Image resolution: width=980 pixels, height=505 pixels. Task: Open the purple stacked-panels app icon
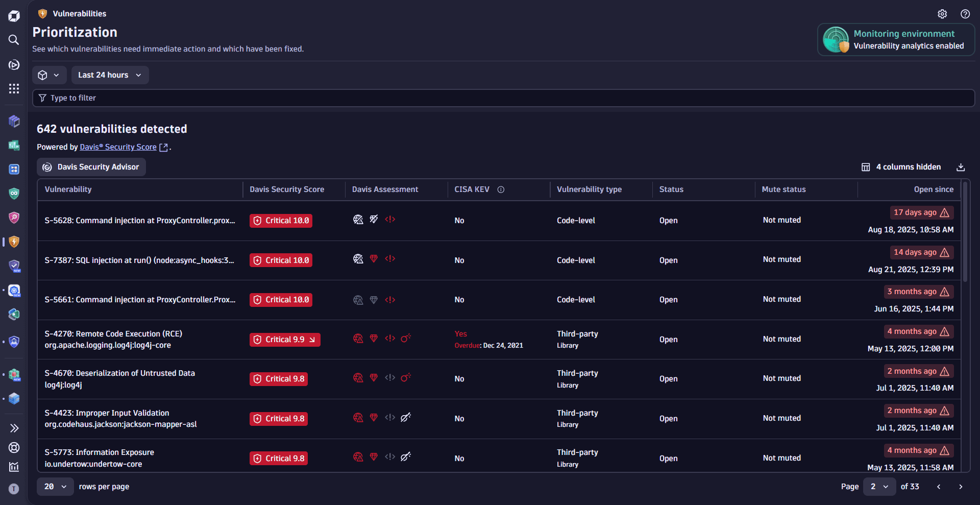pyautogui.click(x=14, y=121)
